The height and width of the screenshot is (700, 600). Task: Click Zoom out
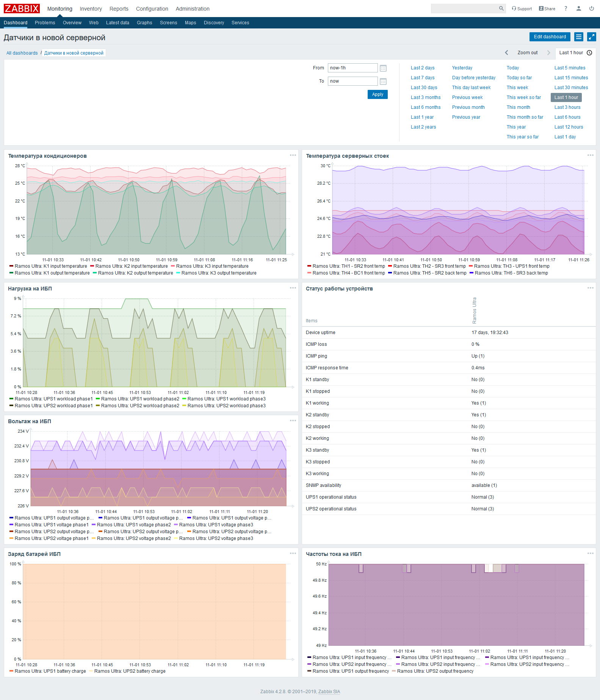pos(527,53)
